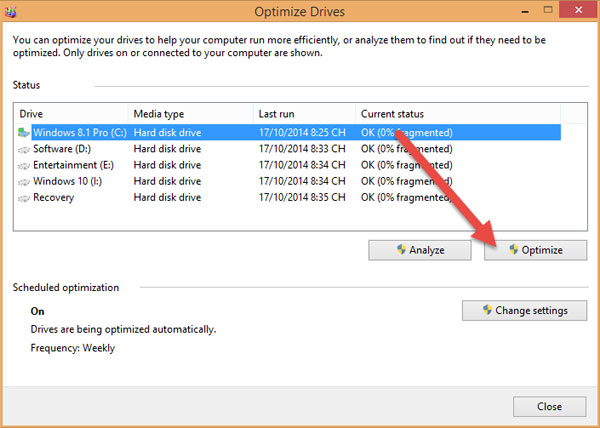Click the shield icon on Change settings
Image resolution: width=600 pixels, height=428 pixels.
point(487,310)
